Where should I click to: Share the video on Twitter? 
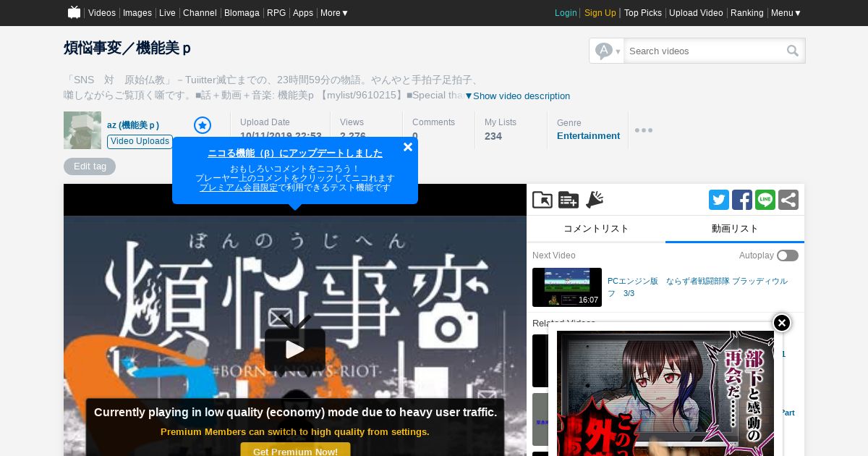click(x=719, y=200)
